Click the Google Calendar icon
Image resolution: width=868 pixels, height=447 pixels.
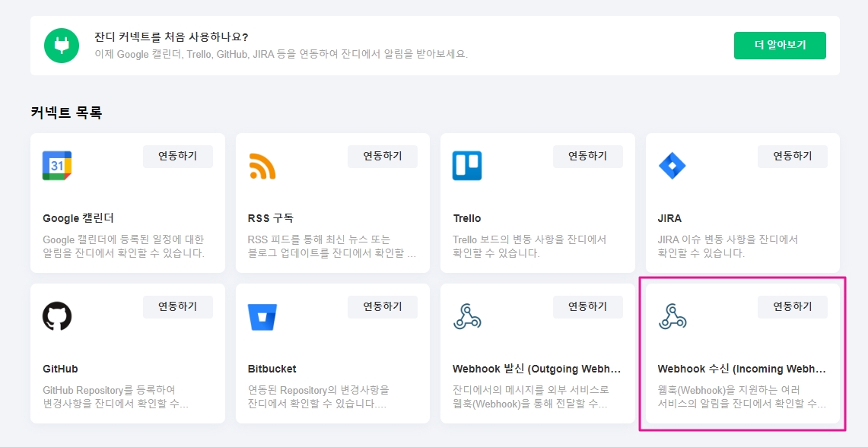click(57, 166)
